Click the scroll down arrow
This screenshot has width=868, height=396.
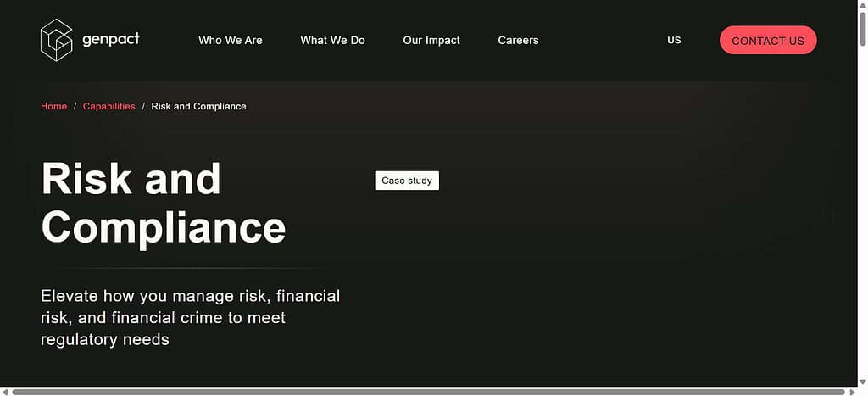(x=862, y=382)
